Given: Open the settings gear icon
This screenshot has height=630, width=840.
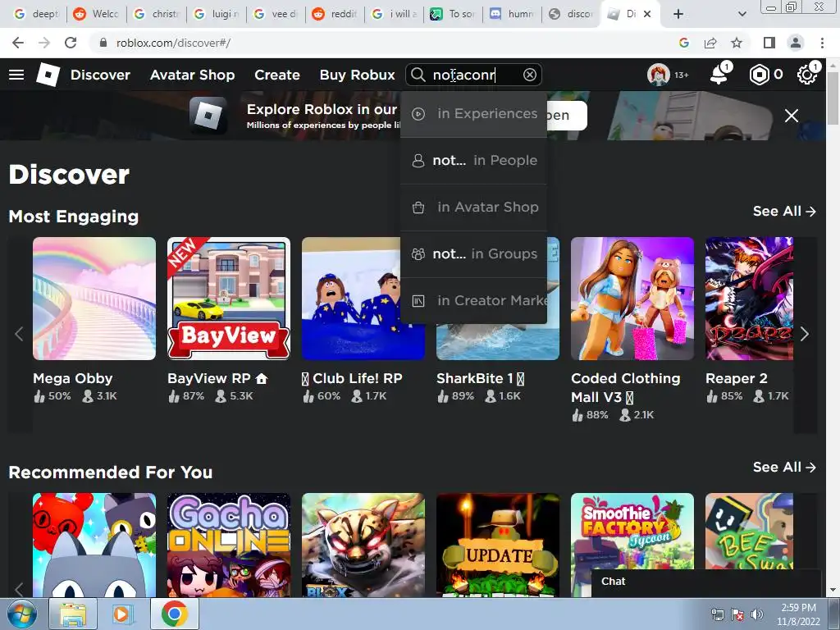Looking at the screenshot, I should click(x=807, y=75).
